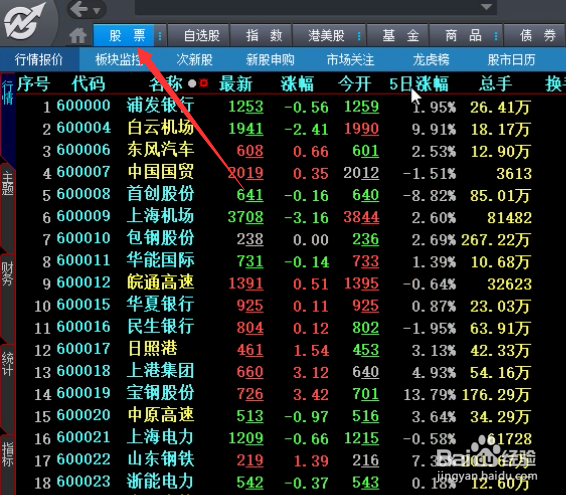Select the 股票 tab
Image resolution: width=566 pixels, height=495 pixels.
124,35
